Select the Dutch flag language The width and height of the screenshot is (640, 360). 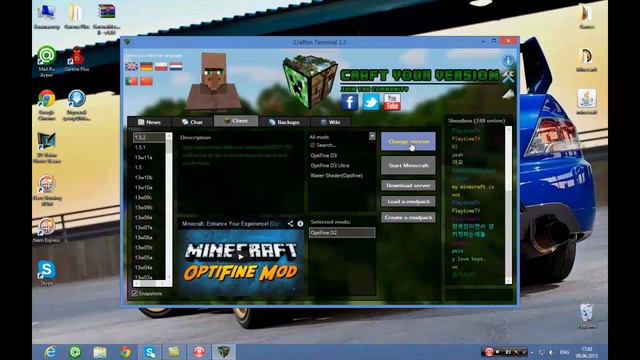[176, 67]
